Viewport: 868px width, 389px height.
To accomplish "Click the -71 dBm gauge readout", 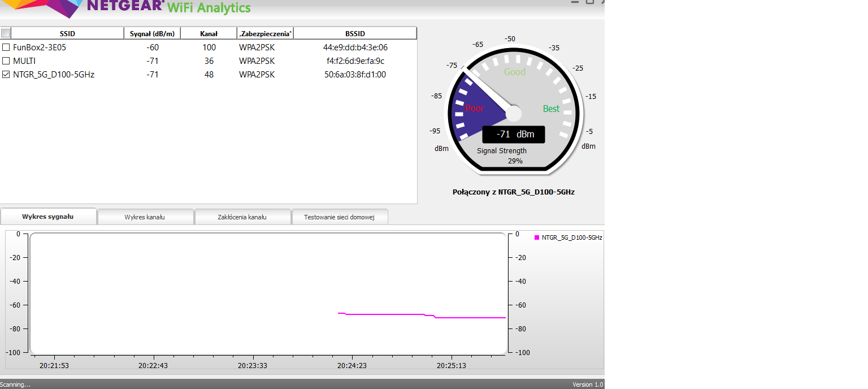I will click(513, 135).
